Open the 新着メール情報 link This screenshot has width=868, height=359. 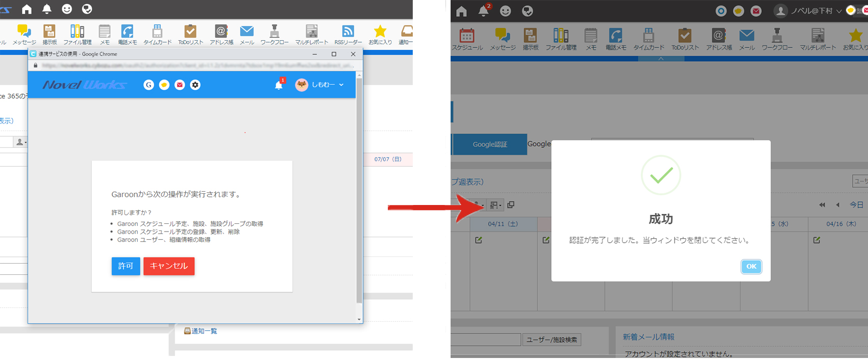coord(649,337)
